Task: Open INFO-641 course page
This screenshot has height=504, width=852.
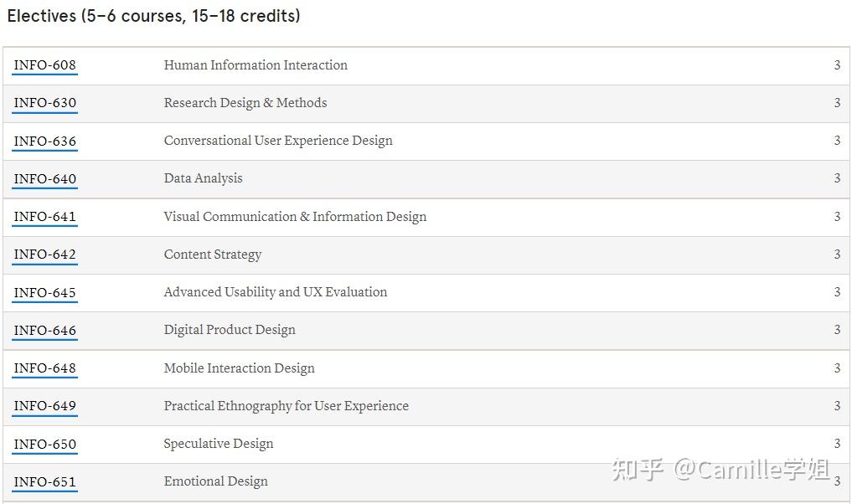Action: 44,217
